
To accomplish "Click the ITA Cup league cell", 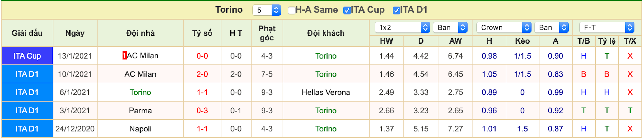I will [x=27, y=56].
